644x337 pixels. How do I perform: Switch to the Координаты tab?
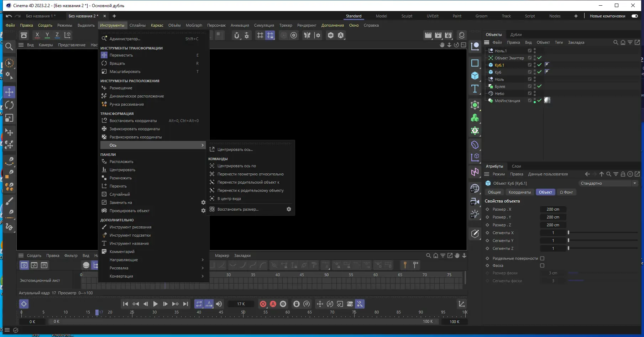click(x=519, y=192)
